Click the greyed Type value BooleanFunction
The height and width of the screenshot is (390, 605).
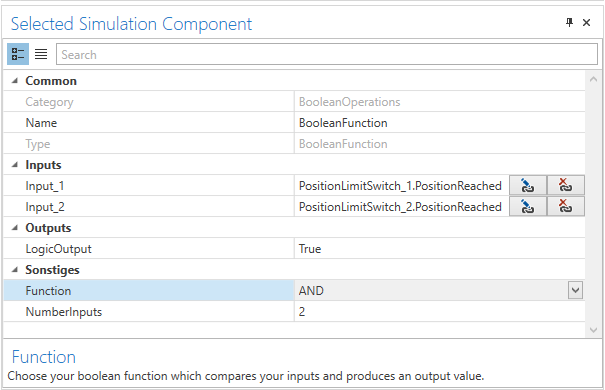point(343,144)
